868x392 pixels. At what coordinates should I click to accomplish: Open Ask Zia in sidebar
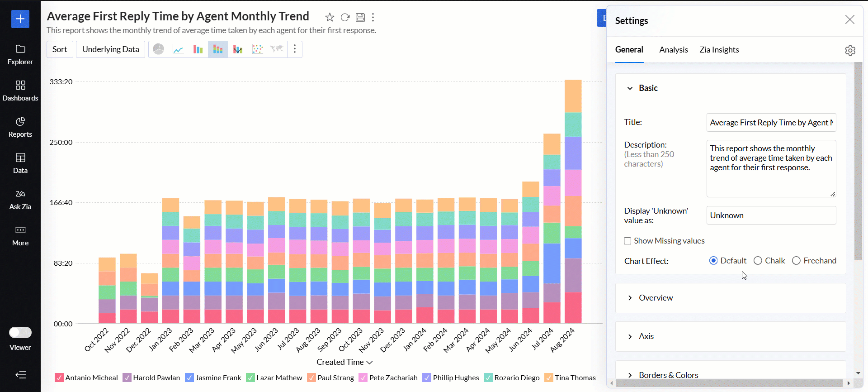[x=20, y=200]
